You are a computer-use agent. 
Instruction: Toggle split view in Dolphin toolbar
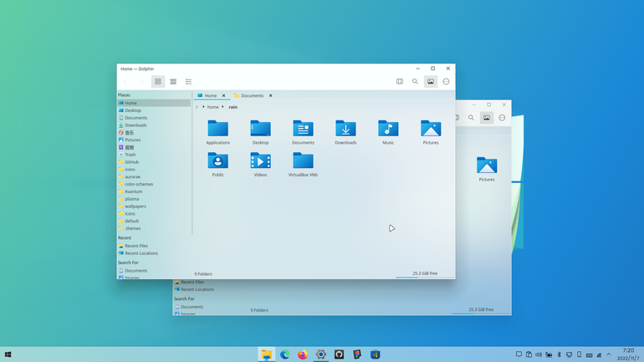[x=400, y=82]
